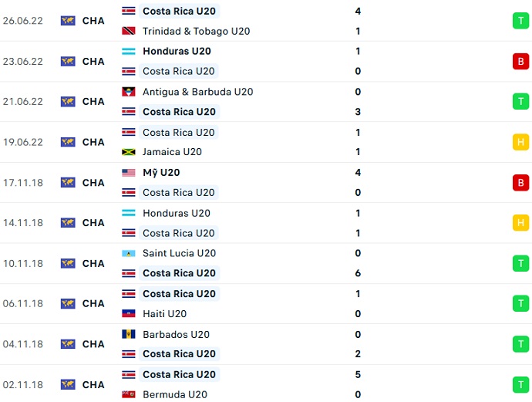Click competition icon for 17.11.18 match

(68, 183)
